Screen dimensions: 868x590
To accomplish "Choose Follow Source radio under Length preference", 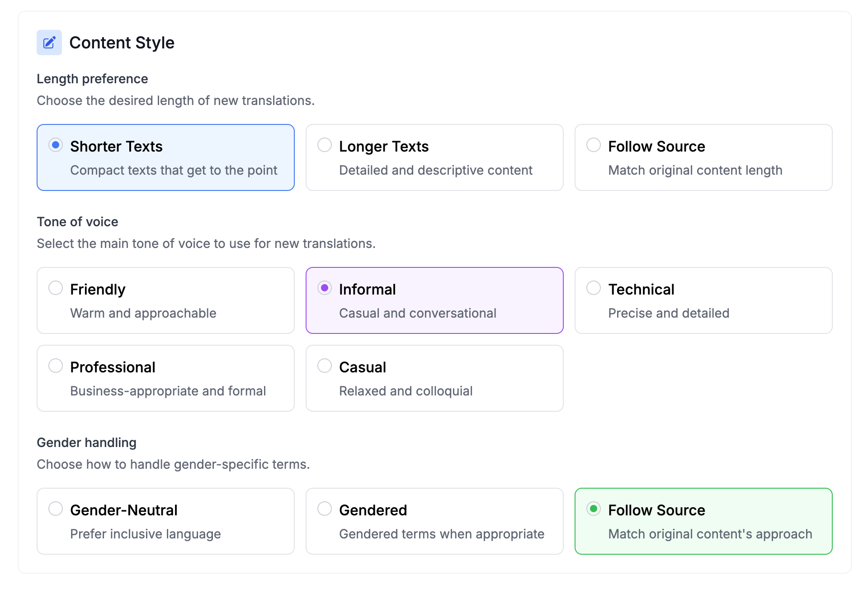I will [594, 145].
